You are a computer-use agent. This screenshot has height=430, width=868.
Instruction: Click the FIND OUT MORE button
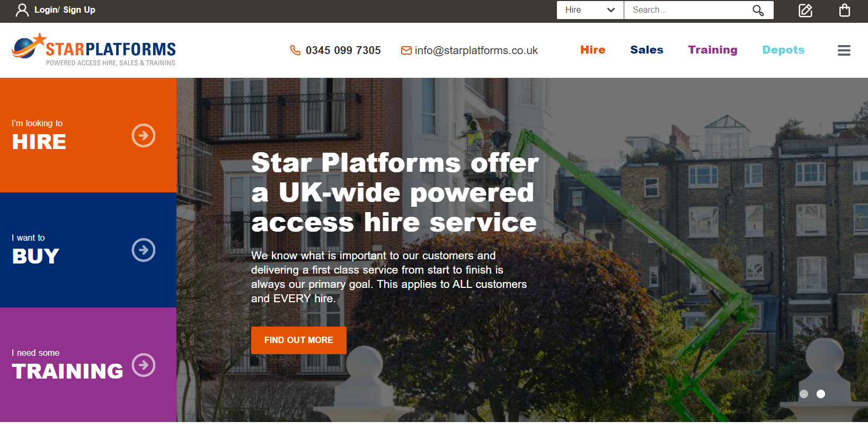[x=298, y=340]
